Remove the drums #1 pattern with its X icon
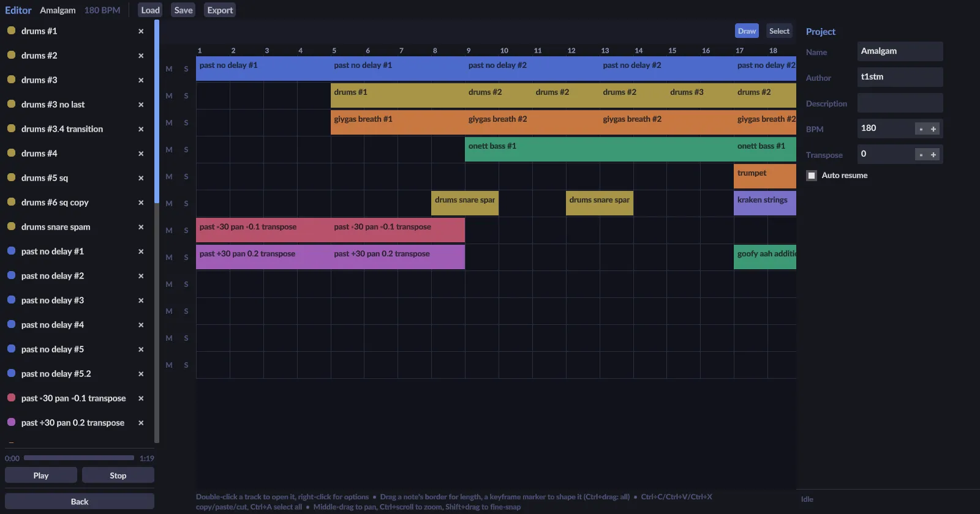Viewport: 980px width, 514px height. [x=141, y=31]
